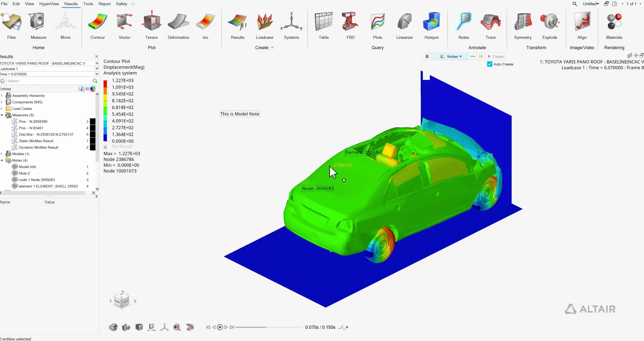Toggle the Auto Create checkbox
644x341 pixels.
490,64
